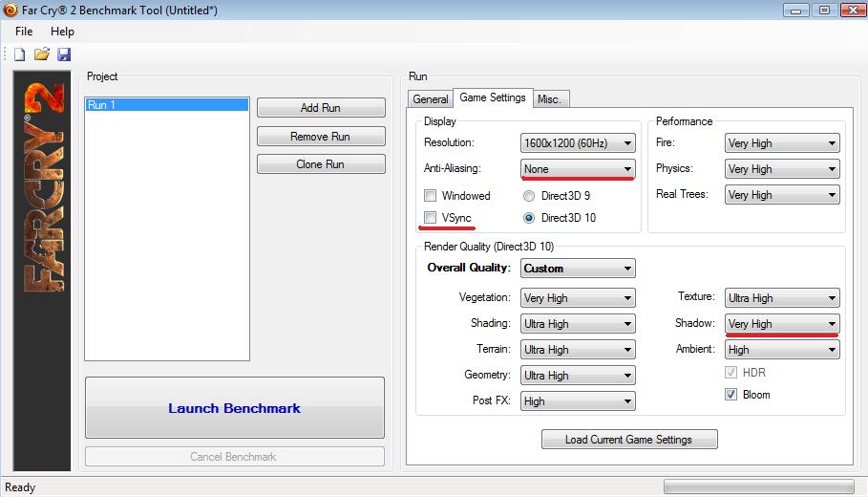The width and height of the screenshot is (868, 497).
Task: Toggle the HDR checkbox
Action: tap(730, 373)
